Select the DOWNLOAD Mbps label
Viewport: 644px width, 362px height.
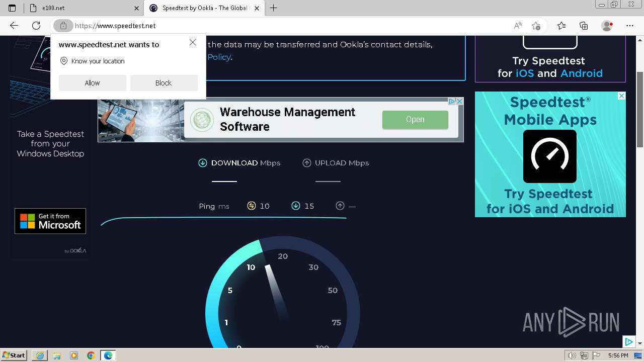pos(246,163)
